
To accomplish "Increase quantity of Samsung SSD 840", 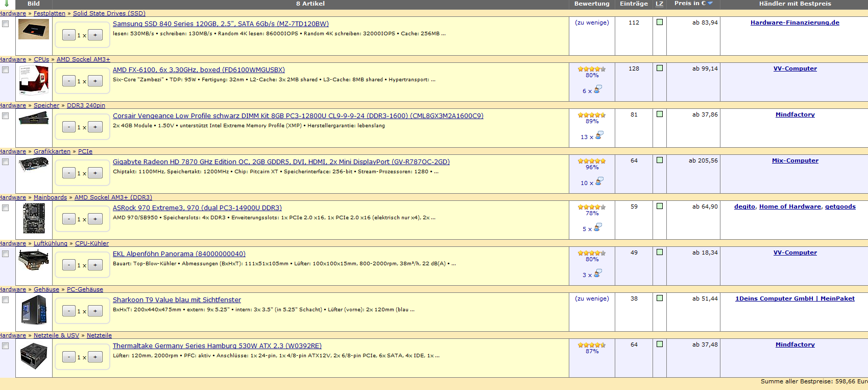I will pos(95,35).
